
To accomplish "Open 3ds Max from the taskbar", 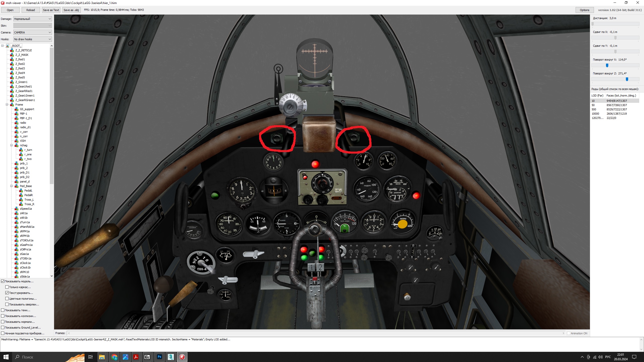I will click(171, 357).
